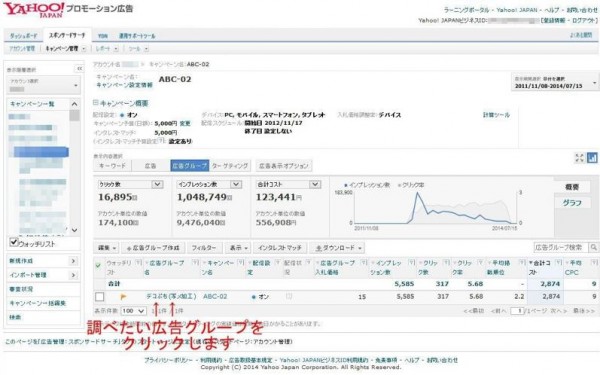Click the fullscreen expand icon above the graph
The height and width of the screenshot is (375, 600).
point(579,158)
